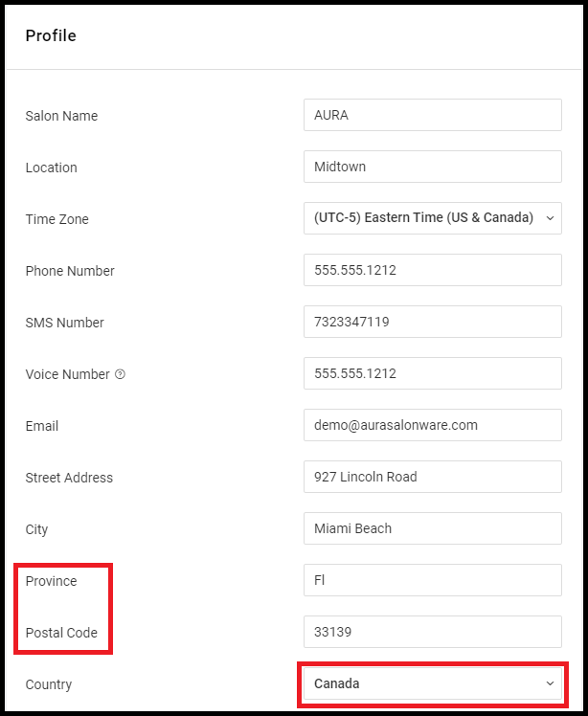Click the Country dropdown chevron arrow

(550, 683)
